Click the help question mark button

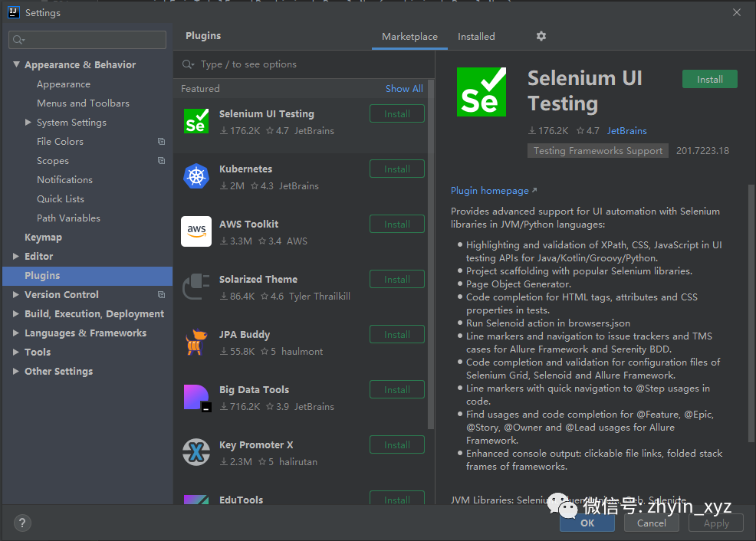pyautogui.click(x=22, y=523)
